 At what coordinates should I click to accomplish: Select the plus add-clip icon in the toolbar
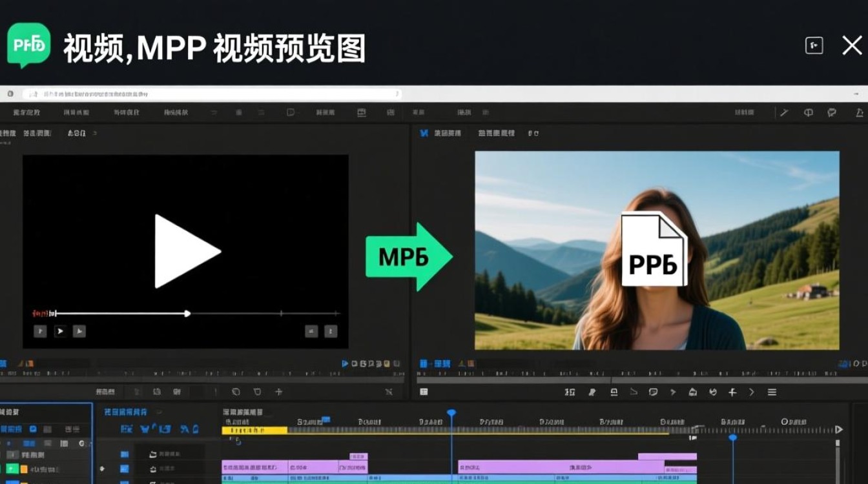pos(731,392)
